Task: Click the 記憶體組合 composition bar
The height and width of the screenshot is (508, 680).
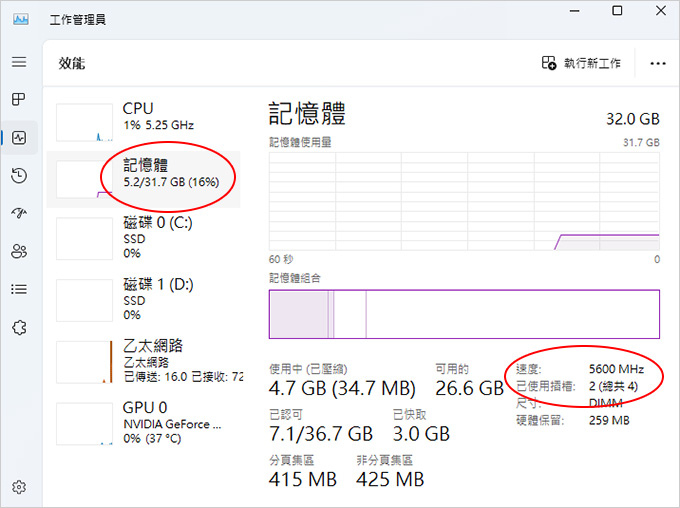Action: [x=464, y=314]
